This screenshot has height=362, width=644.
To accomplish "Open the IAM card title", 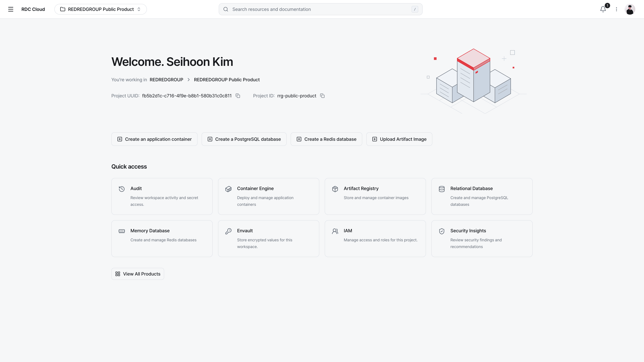I will click(x=348, y=231).
